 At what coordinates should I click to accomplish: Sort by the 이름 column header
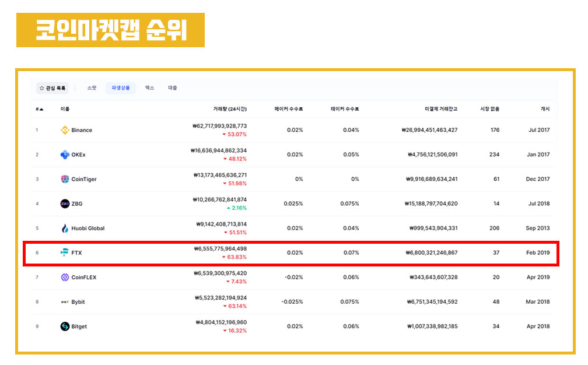tap(65, 109)
